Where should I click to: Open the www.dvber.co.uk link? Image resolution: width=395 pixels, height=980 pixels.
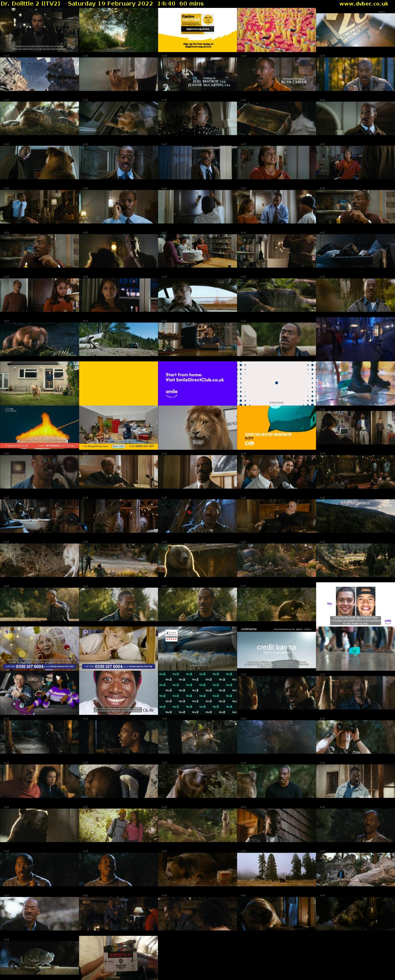(364, 4)
